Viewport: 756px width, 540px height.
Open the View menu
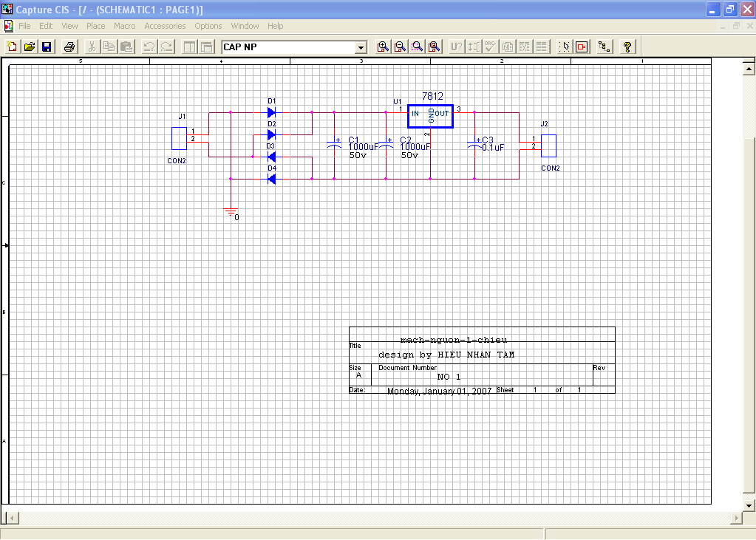pyautogui.click(x=69, y=26)
